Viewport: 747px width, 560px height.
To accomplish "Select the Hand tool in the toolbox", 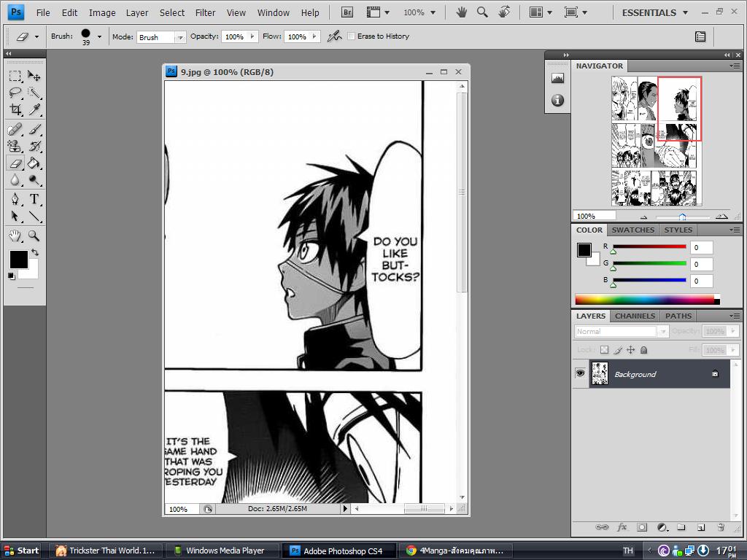I will tap(15, 236).
